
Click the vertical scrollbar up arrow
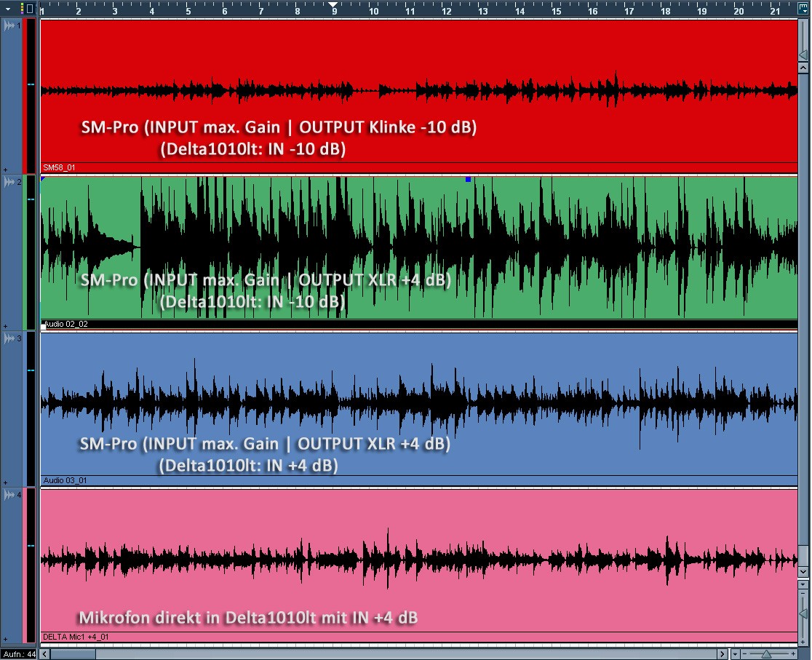803,68
